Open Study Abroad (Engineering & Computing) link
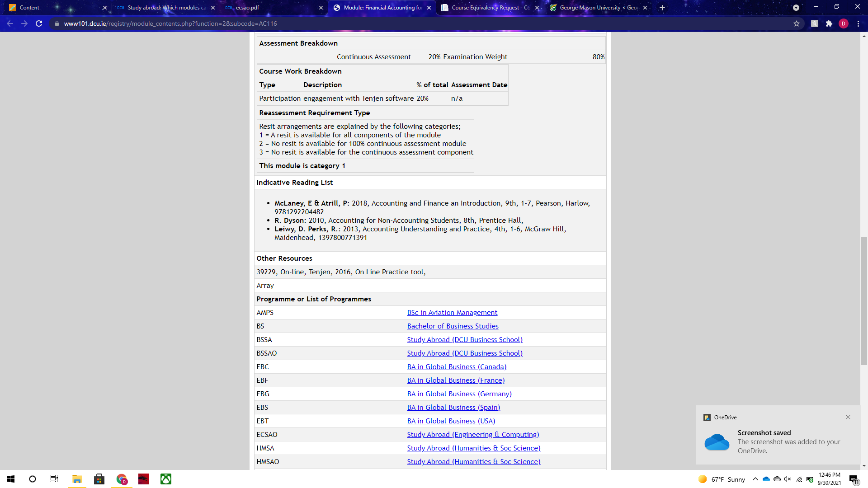 coord(473,435)
